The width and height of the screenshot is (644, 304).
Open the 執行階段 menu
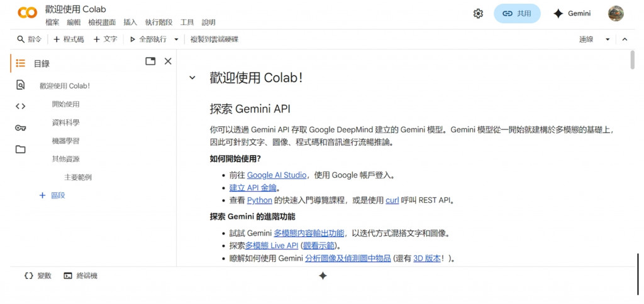[x=158, y=23]
